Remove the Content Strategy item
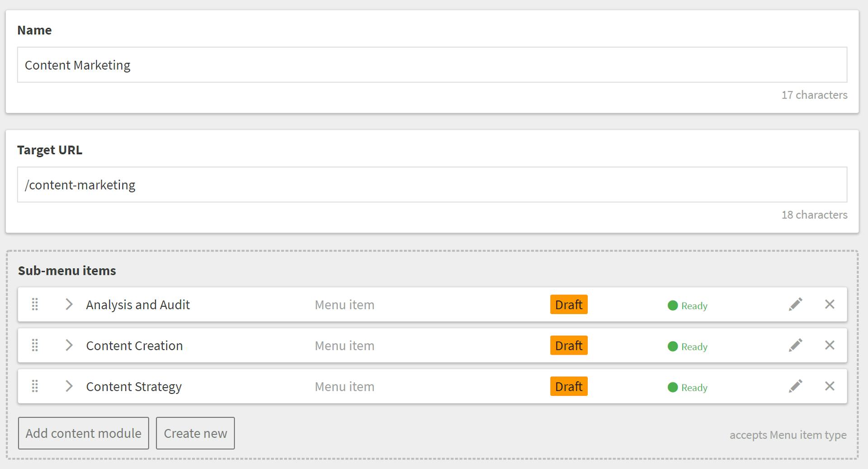The width and height of the screenshot is (868, 469). click(830, 386)
